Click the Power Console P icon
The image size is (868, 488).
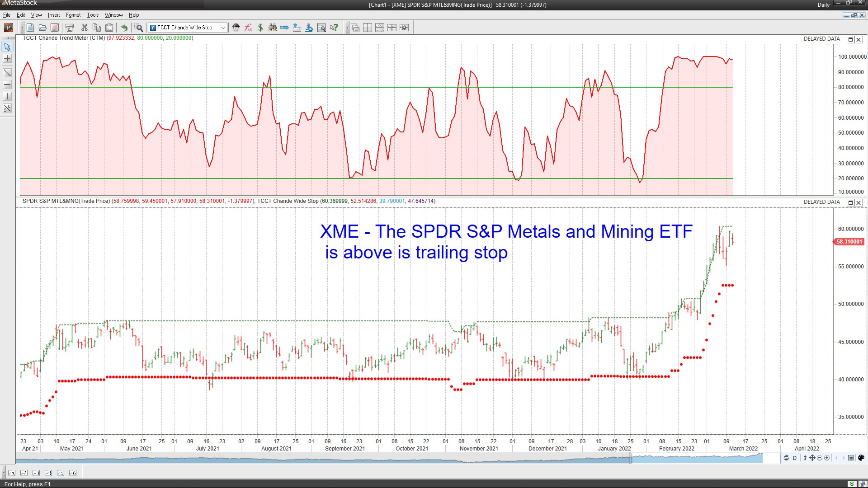tap(8, 28)
